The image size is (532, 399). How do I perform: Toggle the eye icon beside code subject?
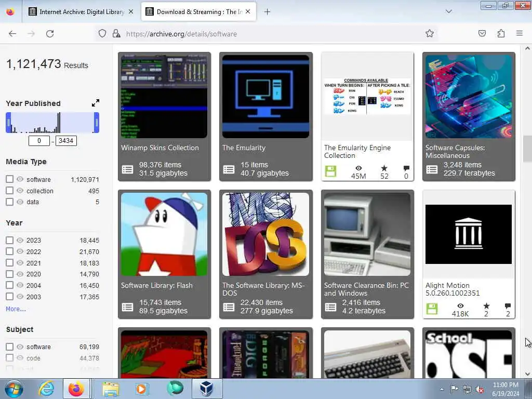[20, 358]
